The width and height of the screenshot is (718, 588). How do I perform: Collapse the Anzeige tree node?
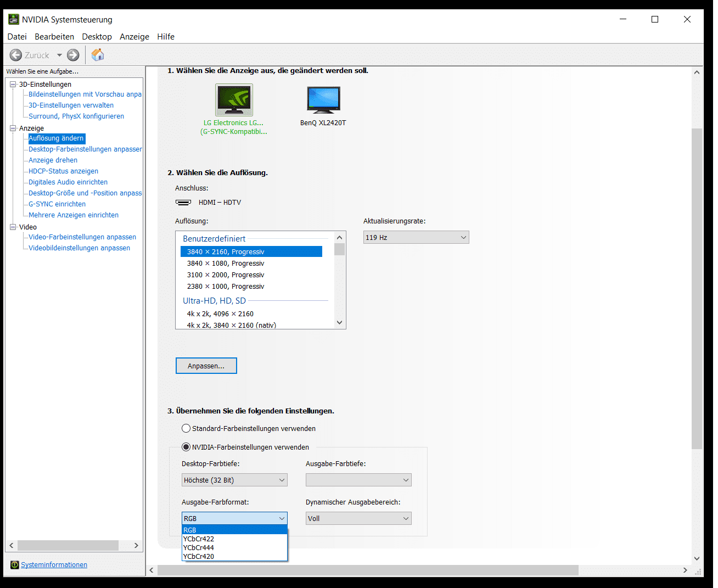pos(13,128)
